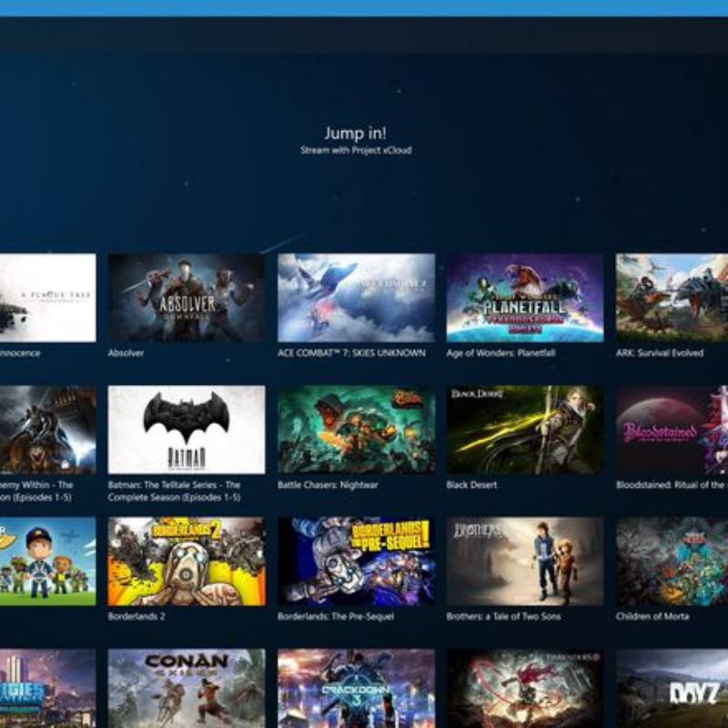Click the 'Jump in!' heading

click(x=356, y=133)
